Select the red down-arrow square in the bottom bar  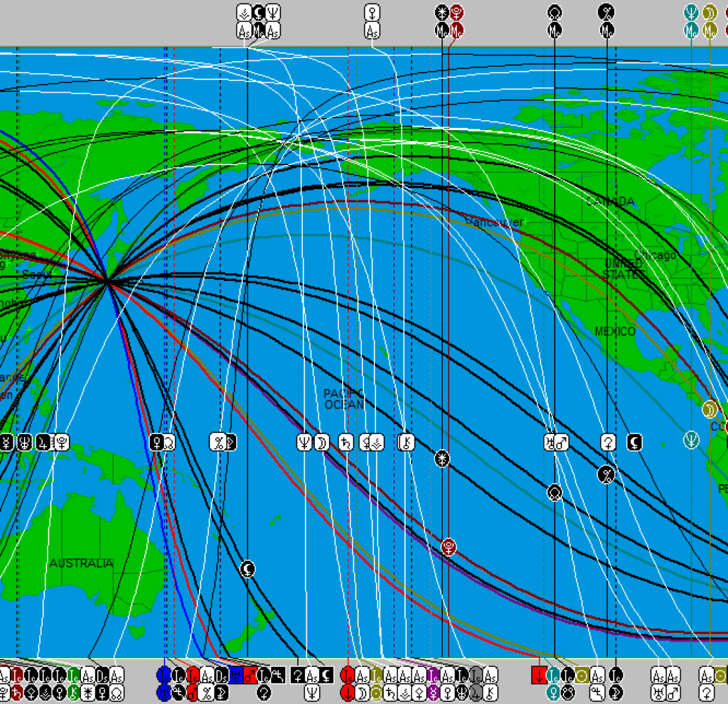540,676
